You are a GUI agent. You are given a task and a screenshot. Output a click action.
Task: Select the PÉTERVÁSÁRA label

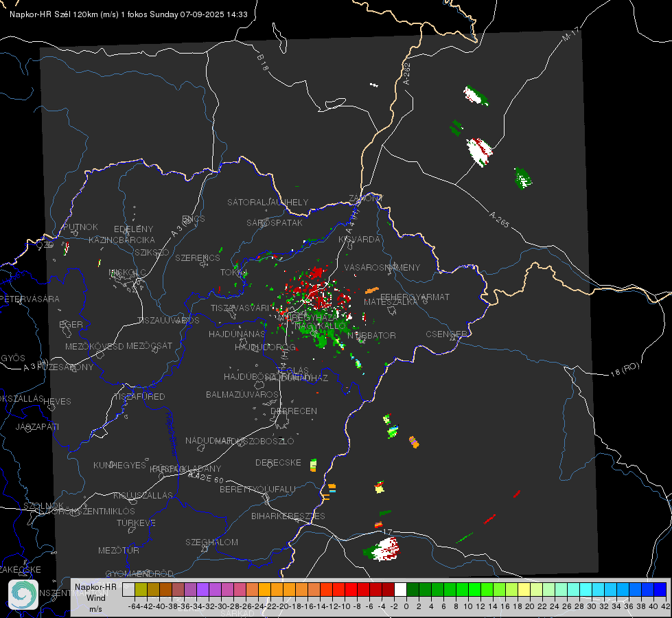[x=30, y=299]
